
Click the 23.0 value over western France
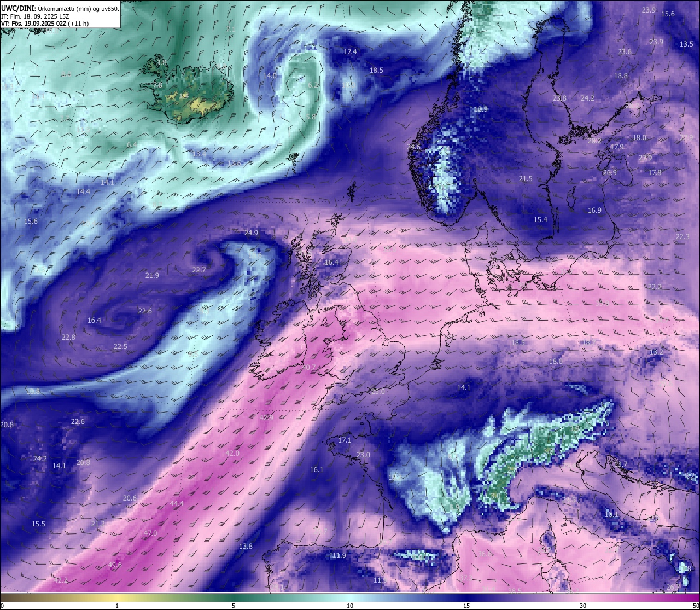tap(363, 455)
